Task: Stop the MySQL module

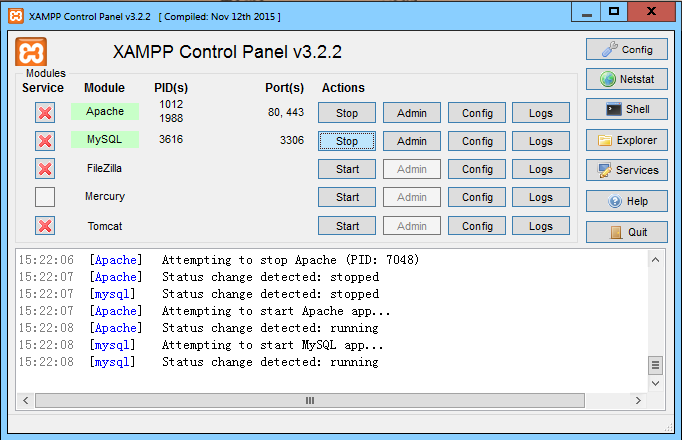Action: [x=347, y=141]
